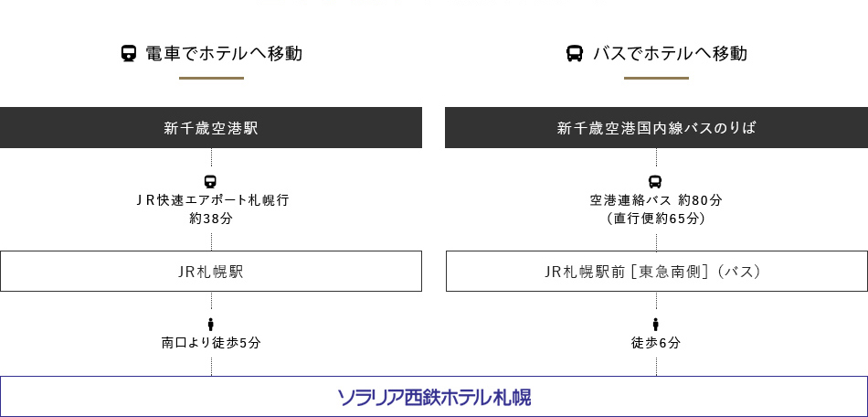Select the バスでホテルへ移動 heading
The height and width of the screenshot is (417, 868).
tap(670, 54)
